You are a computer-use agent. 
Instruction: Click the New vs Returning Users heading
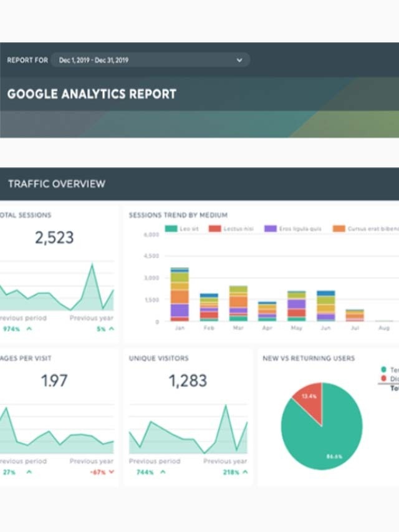coord(309,358)
